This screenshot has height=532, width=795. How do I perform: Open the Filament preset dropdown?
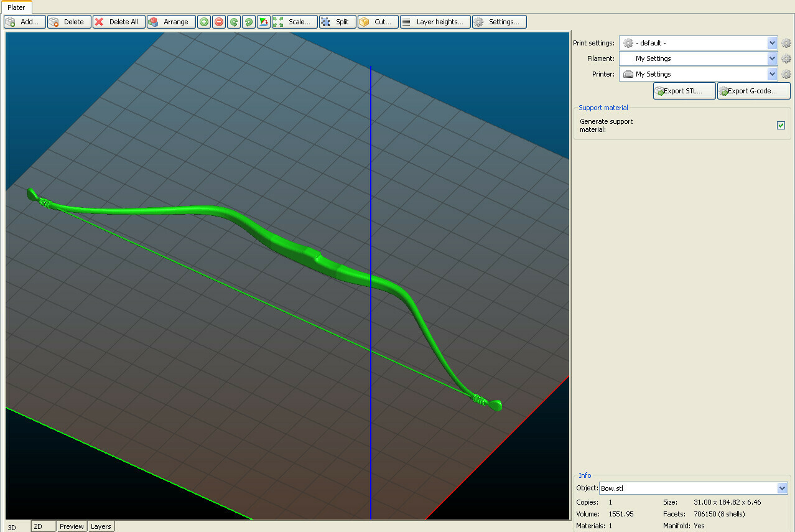772,58
